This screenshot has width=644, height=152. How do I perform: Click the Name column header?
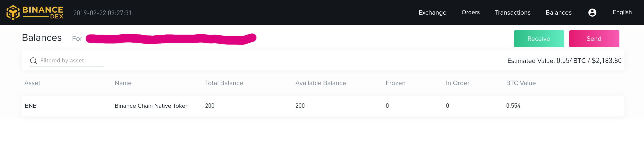click(x=123, y=83)
